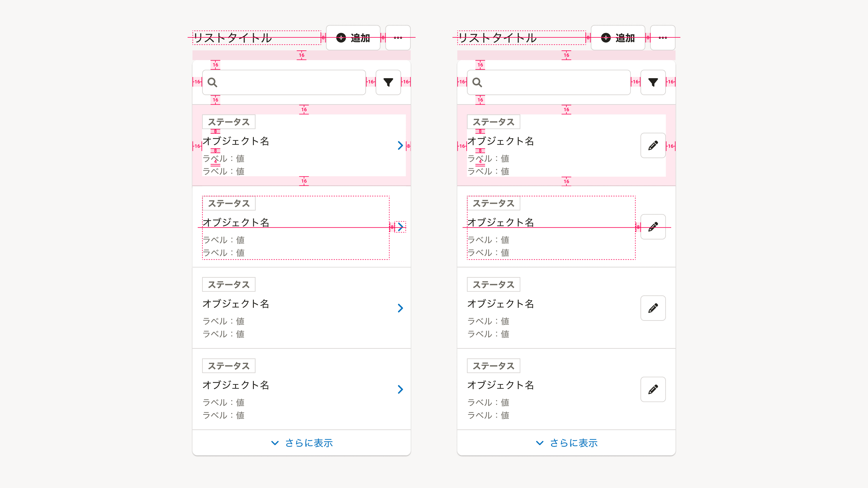
Task: Open the ellipsis overflow menu on the right list
Action: (x=663, y=38)
